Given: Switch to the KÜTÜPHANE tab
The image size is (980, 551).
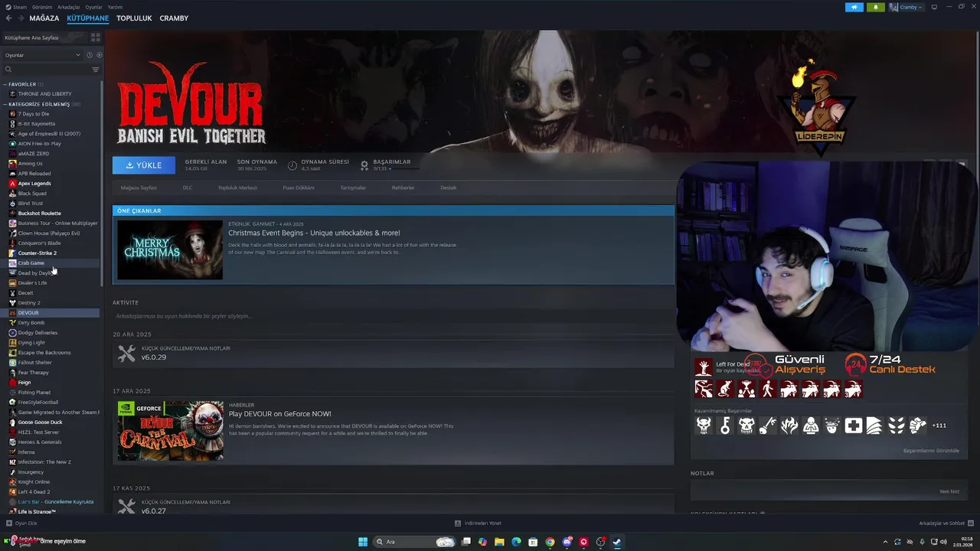Looking at the screenshot, I should 87,18.
